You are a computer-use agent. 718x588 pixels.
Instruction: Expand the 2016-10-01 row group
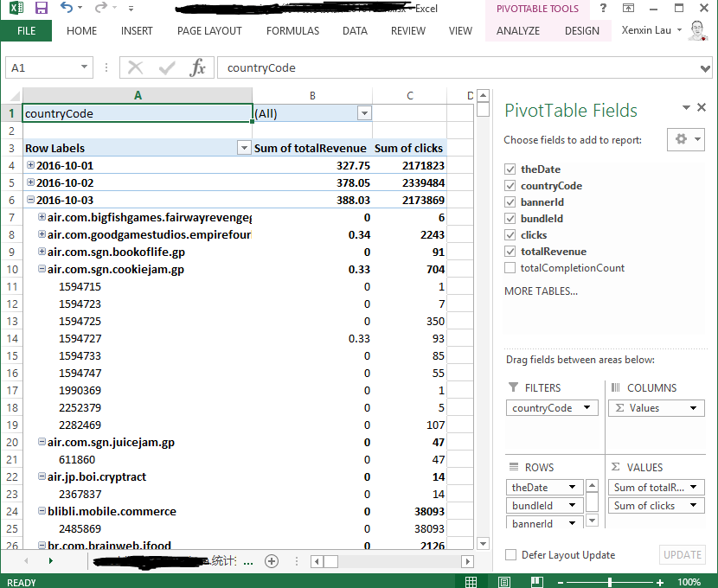(31, 165)
